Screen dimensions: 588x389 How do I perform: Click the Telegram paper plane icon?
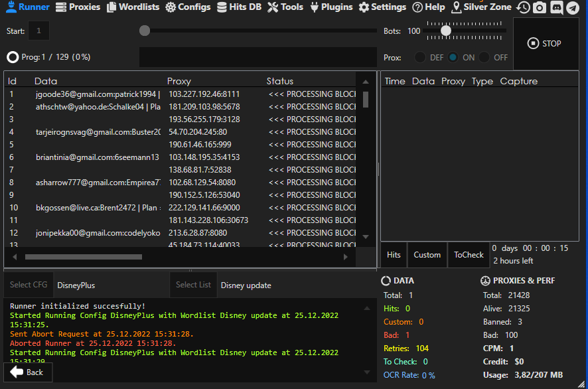tap(572, 7)
